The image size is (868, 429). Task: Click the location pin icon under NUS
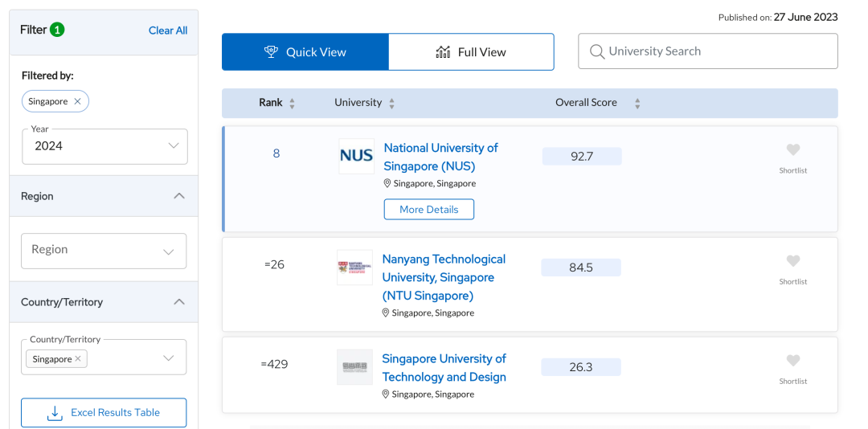pos(387,183)
